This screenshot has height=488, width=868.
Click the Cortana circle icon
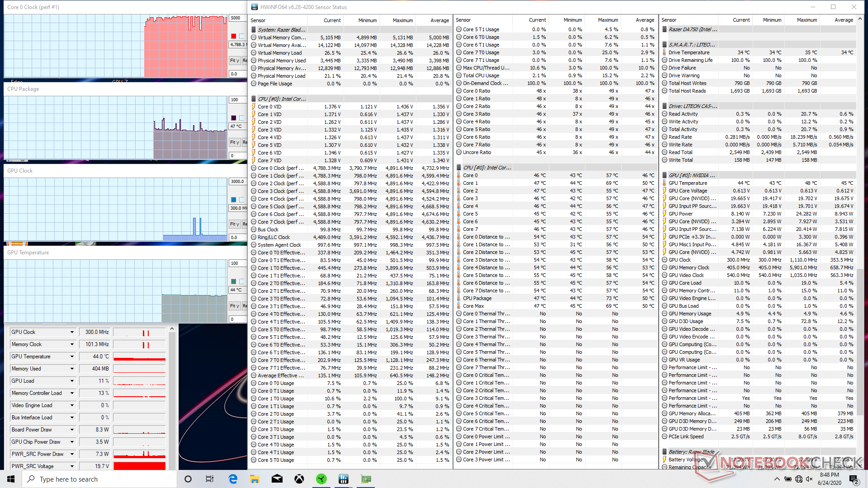[188, 479]
